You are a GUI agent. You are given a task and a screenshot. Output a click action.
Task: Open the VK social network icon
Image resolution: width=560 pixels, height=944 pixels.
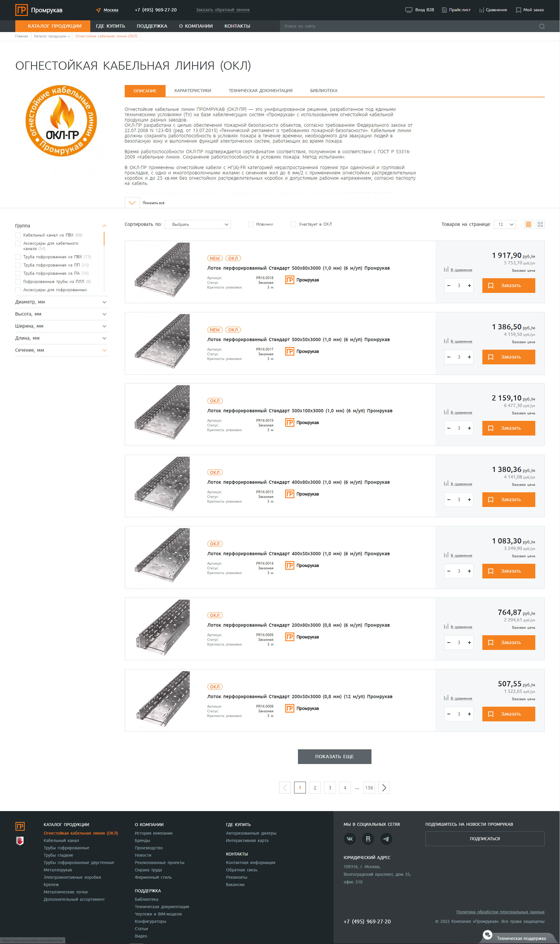coord(350,838)
